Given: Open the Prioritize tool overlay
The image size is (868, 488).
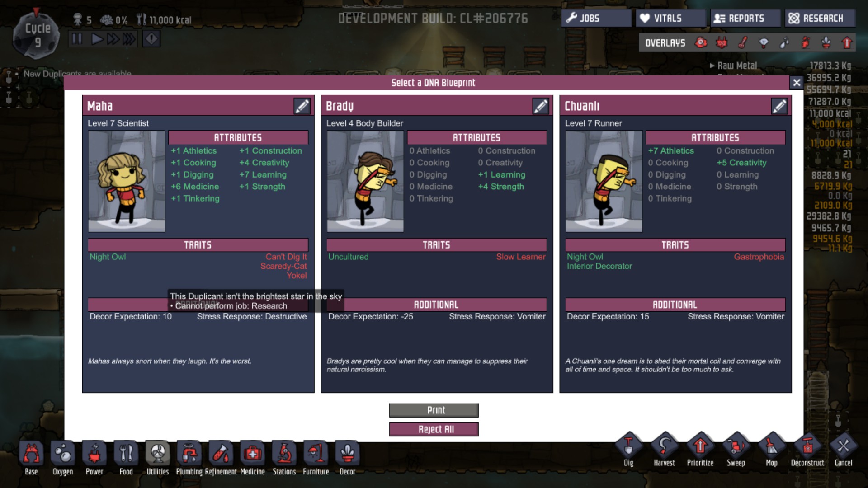Looking at the screenshot, I should pyautogui.click(x=700, y=450).
